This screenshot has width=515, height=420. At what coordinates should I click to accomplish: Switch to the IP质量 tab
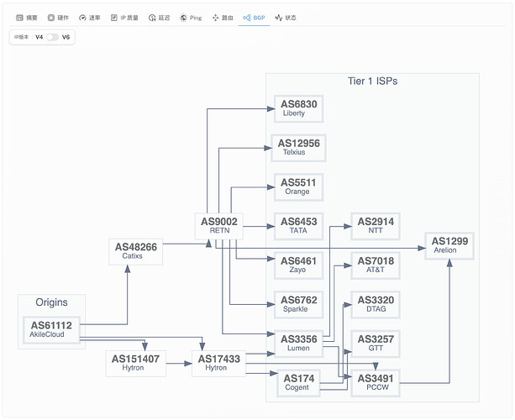coord(124,18)
